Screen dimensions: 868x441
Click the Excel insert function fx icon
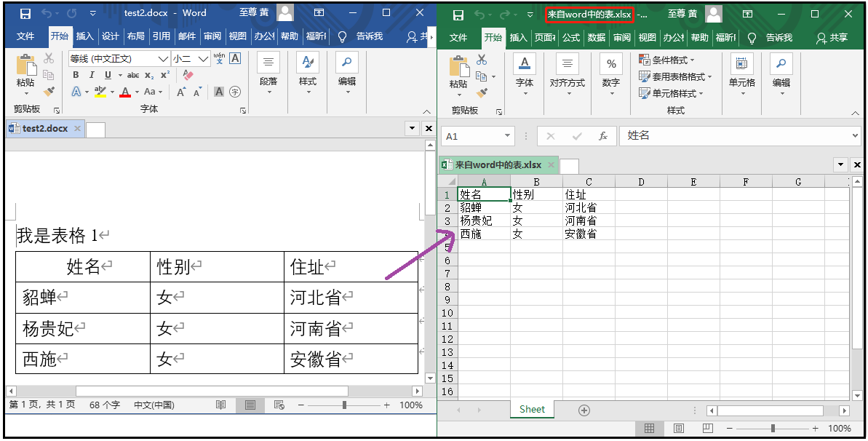point(603,136)
